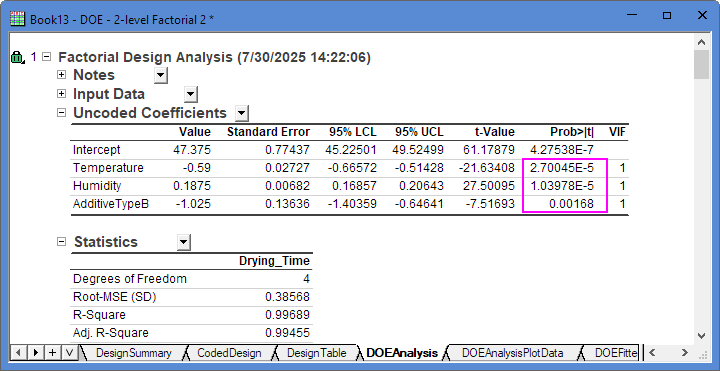
Task: Switch to the DesignSummary sheet tab
Action: tap(133, 353)
